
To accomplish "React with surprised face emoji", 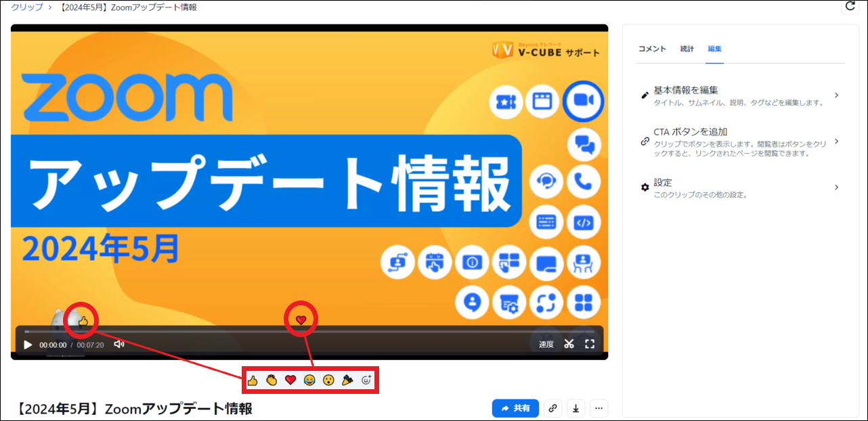I will [328, 380].
